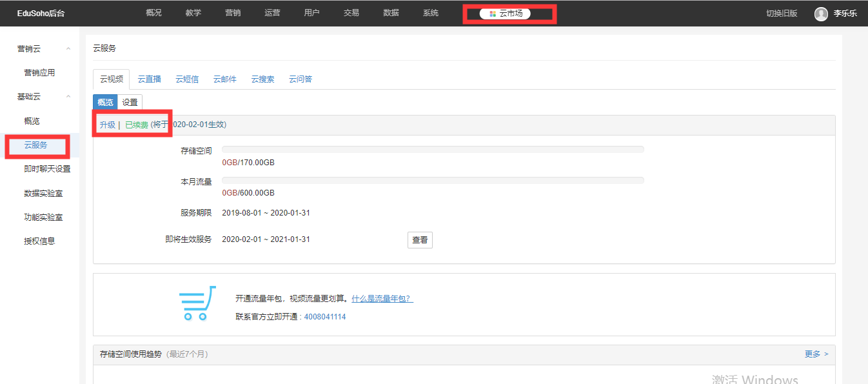Collapse the 营销云 sidebar section

(68, 49)
